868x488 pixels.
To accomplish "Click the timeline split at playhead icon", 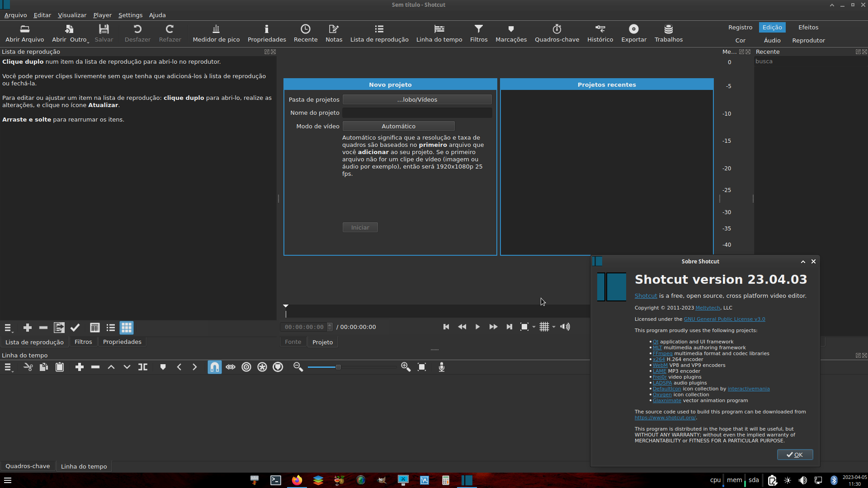I will [143, 367].
